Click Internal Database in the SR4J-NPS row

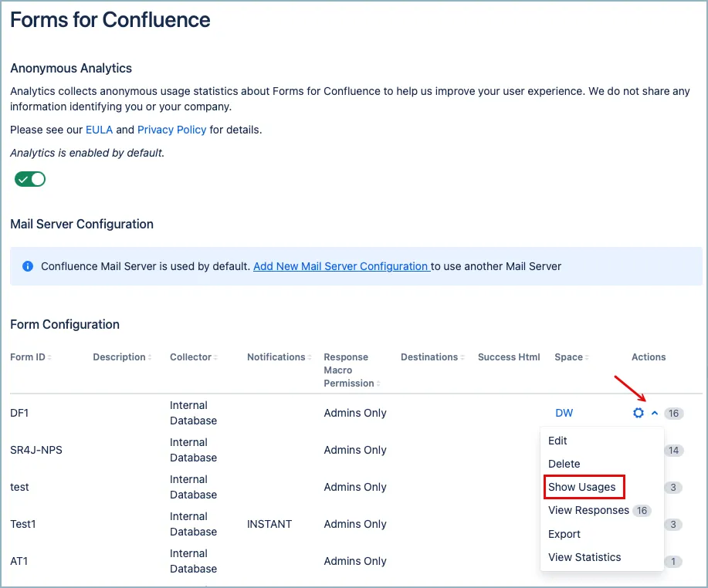click(193, 450)
